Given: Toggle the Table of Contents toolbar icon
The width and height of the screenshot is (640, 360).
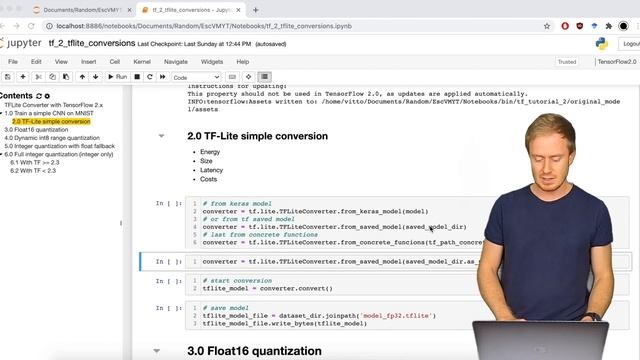Looking at the screenshot, I should (x=264, y=77).
